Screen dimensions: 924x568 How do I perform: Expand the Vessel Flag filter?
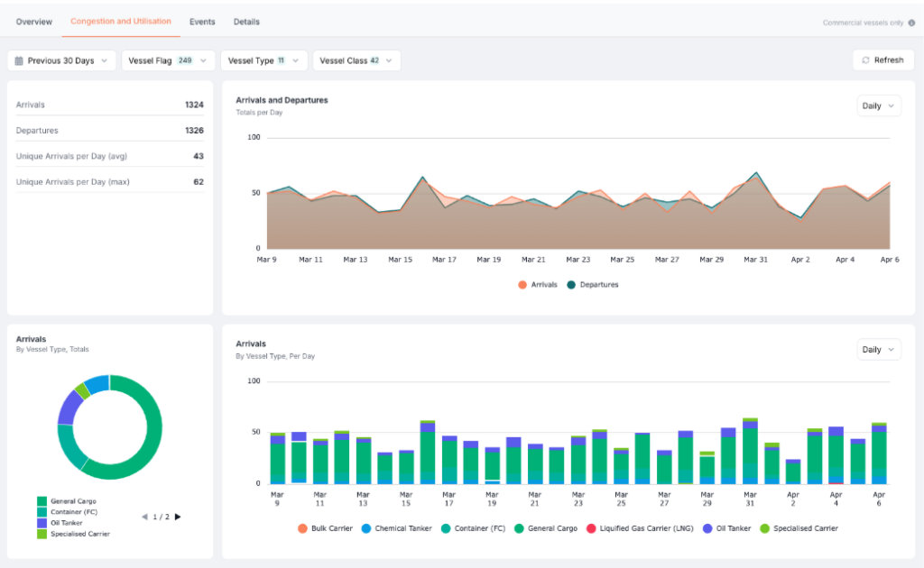[168, 60]
